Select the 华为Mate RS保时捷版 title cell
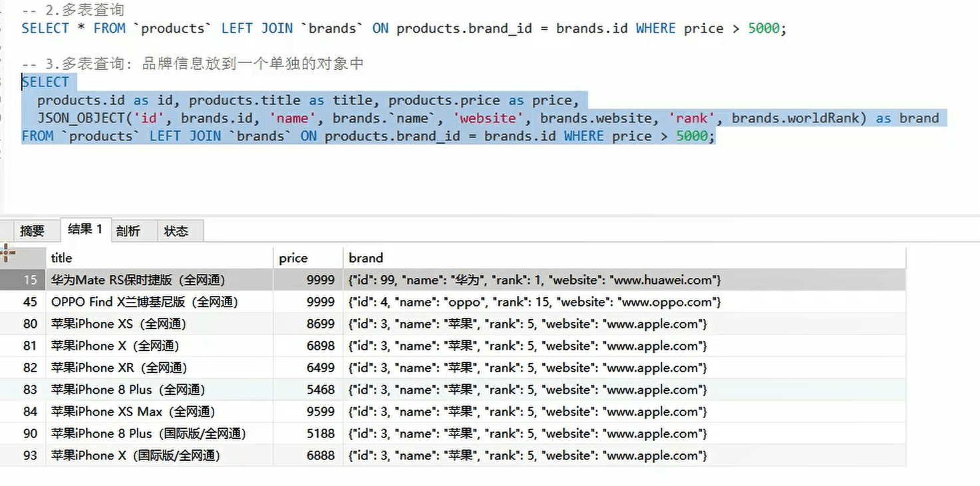This screenshot has height=486, width=980. [138, 280]
